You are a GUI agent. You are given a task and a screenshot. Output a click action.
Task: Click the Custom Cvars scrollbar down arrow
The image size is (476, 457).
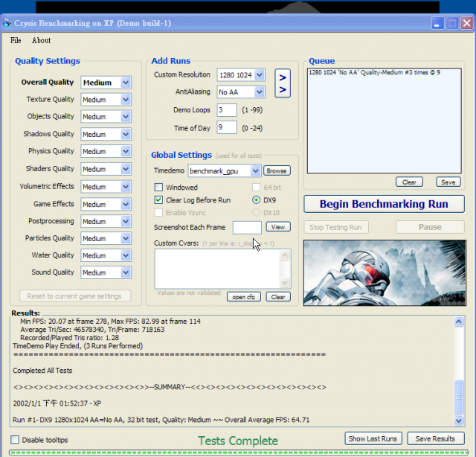point(284,282)
